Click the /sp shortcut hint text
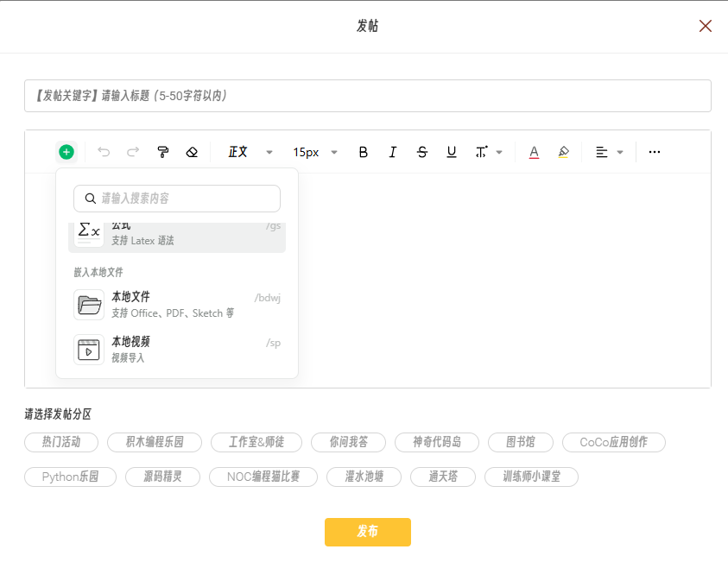 click(274, 343)
